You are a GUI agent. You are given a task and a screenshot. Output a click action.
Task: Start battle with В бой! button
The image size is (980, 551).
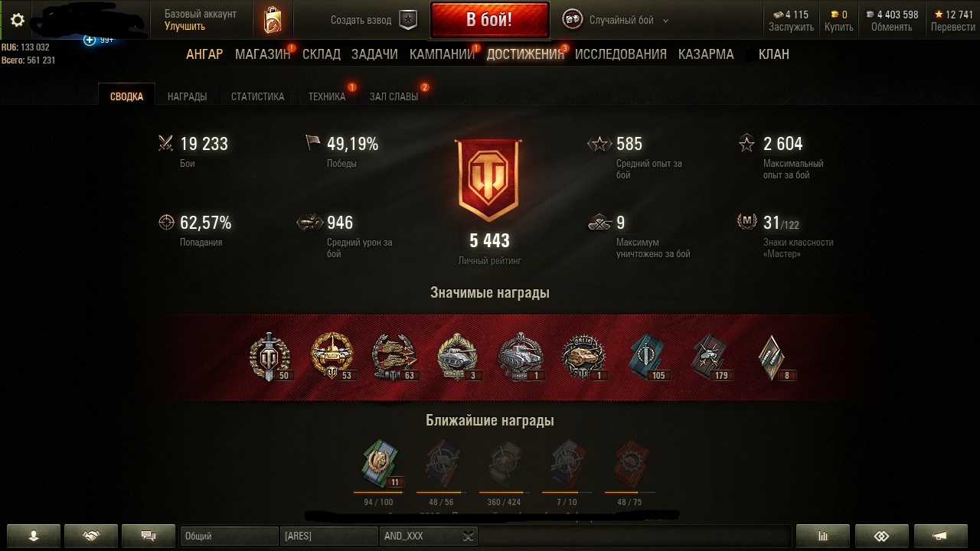click(x=490, y=20)
